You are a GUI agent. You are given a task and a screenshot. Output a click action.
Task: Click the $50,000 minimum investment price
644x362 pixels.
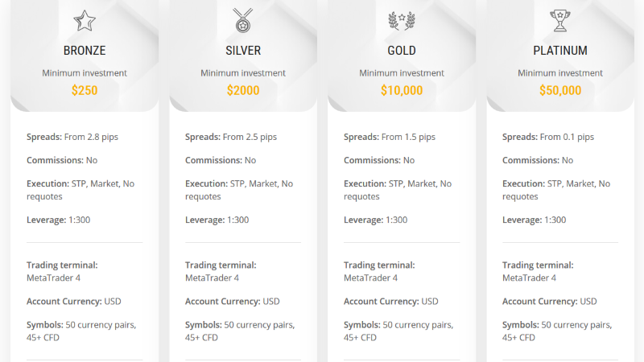[560, 90]
